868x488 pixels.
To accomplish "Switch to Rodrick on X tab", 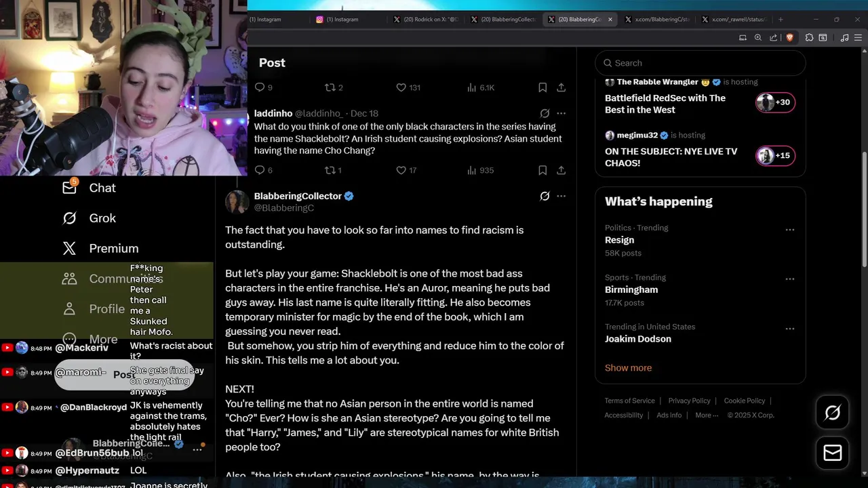I will 427,20.
